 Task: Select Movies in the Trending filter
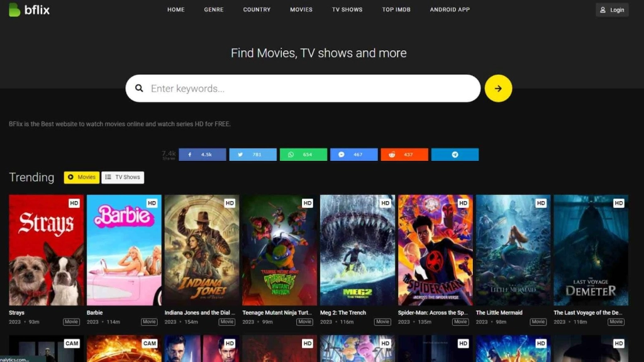coord(81,177)
